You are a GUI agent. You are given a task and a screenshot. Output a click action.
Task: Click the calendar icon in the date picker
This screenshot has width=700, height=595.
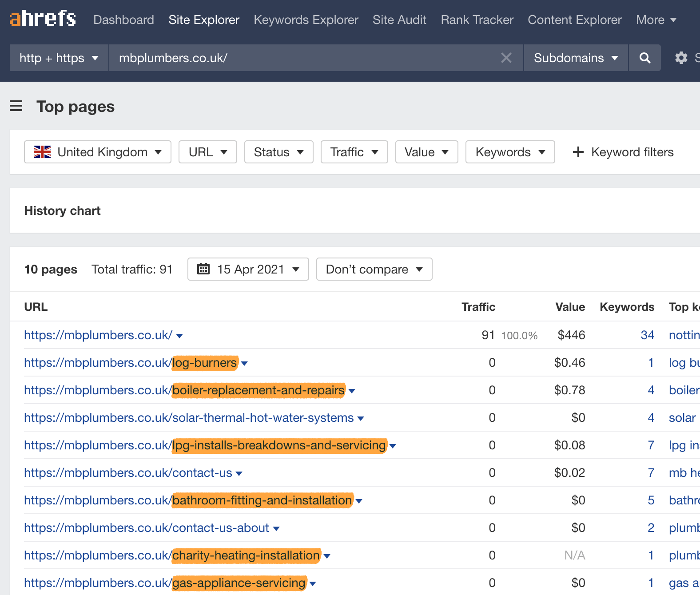[203, 269]
